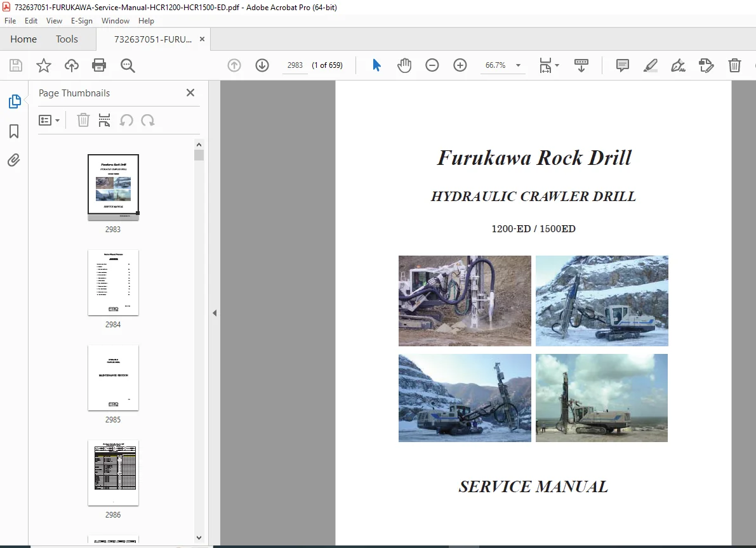Click the Save file icon
This screenshot has height=548, width=756.
point(16,65)
